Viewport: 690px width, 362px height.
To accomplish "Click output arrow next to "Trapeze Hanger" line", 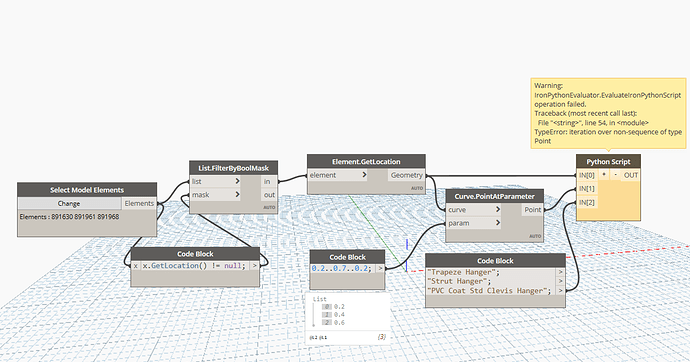I will pos(560,272).
